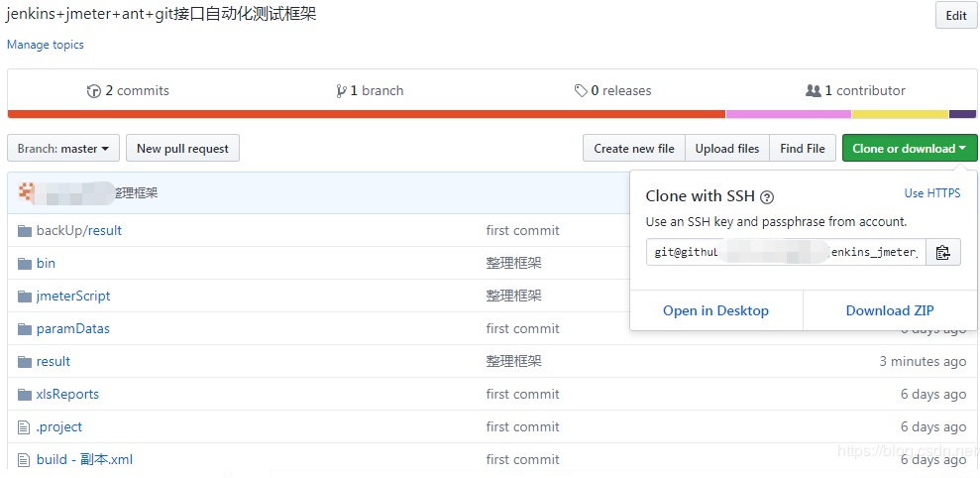Click the New pull request button
980x478 pixels.
pyautogui.click(x=182, y=149)
